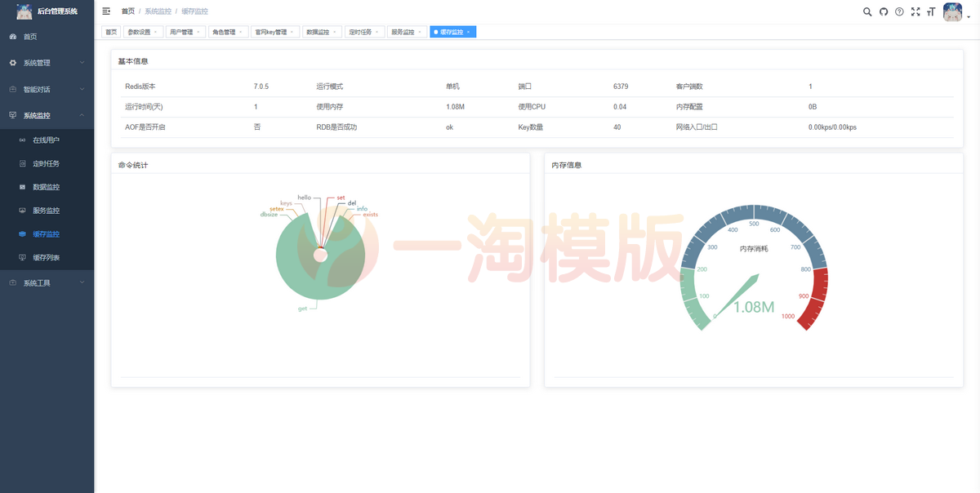Click the 缓存监控 breadcrumb
The height and width of the screenshot is (493, 980).
(x=194, y=11)
